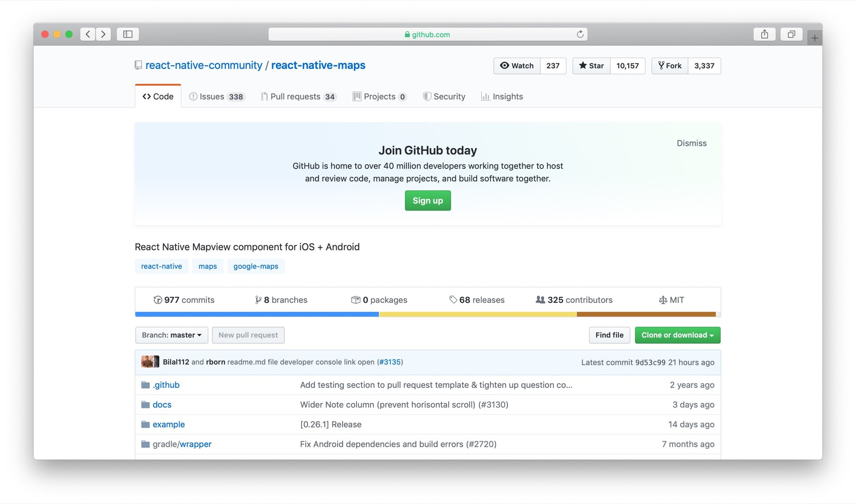
Task: Toggle the Safari sidebar button
Action: point(128,34)
